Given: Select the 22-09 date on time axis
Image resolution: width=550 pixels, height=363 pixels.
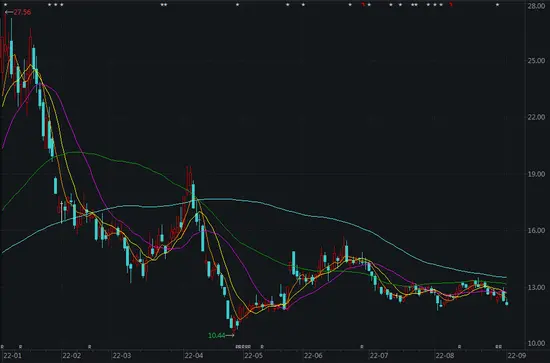Looking at the screenshot, I should pyautogui.click(x=517, y=356).
